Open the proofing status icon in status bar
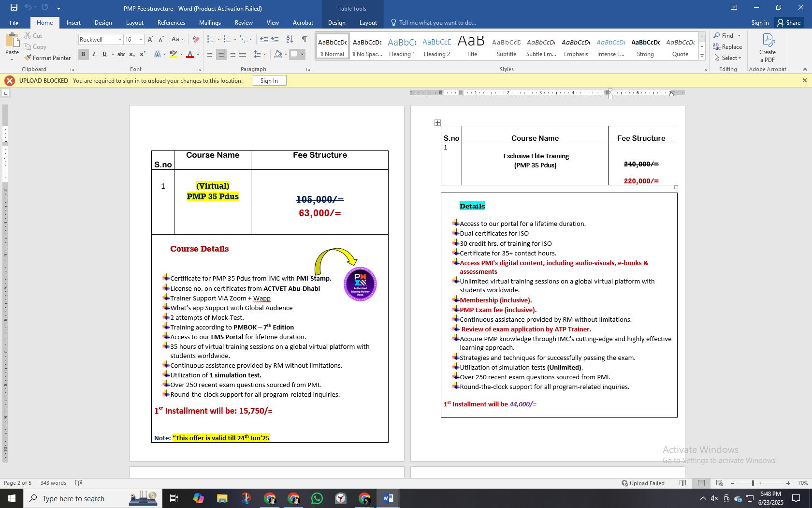This screenshot has width=812, height=508. pyautogui.click(x=79, y=483)
